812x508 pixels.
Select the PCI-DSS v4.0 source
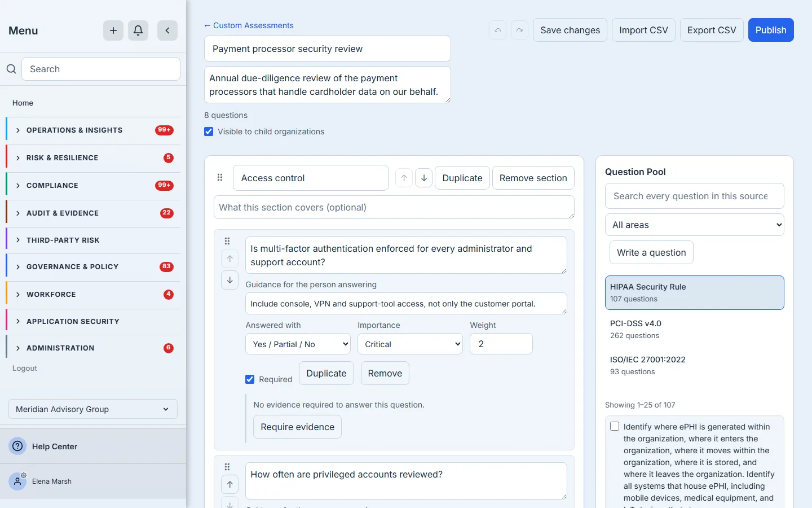pos(695,329)
